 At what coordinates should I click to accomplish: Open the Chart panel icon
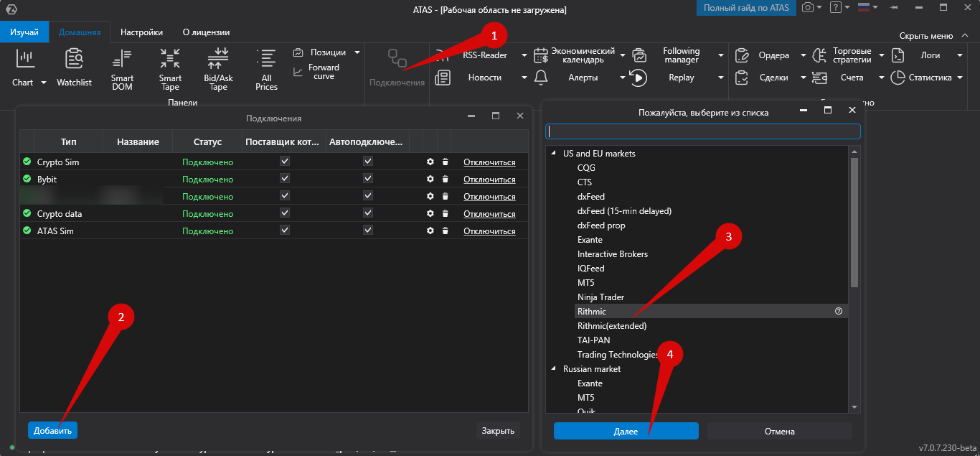(x=25, y=58)
